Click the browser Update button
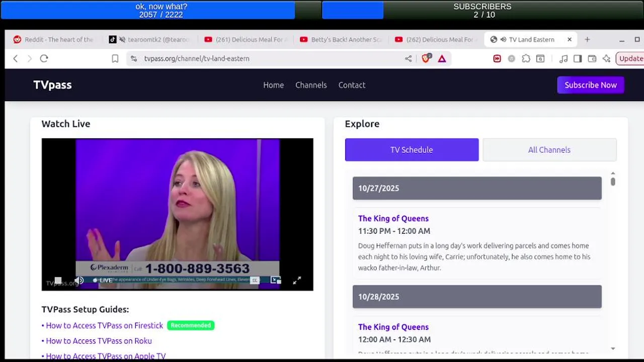644x362 pixels. [x=630, y=59]
